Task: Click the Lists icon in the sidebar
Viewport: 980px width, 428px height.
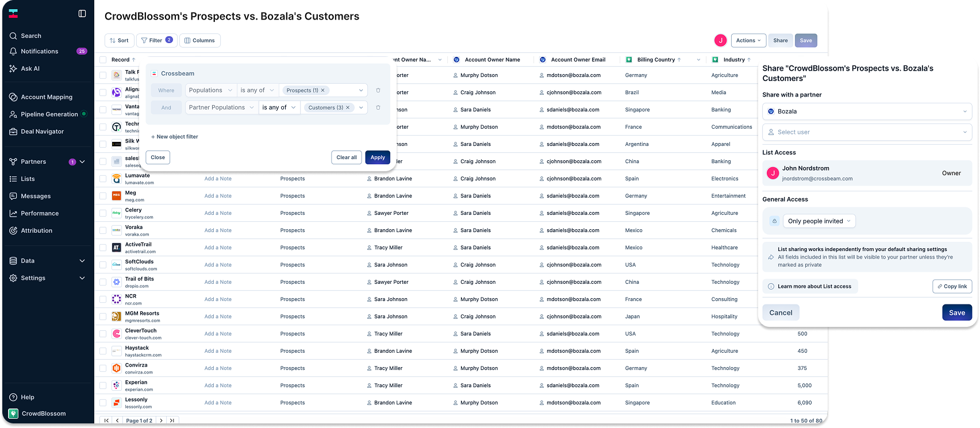Action: pos(13,179)
